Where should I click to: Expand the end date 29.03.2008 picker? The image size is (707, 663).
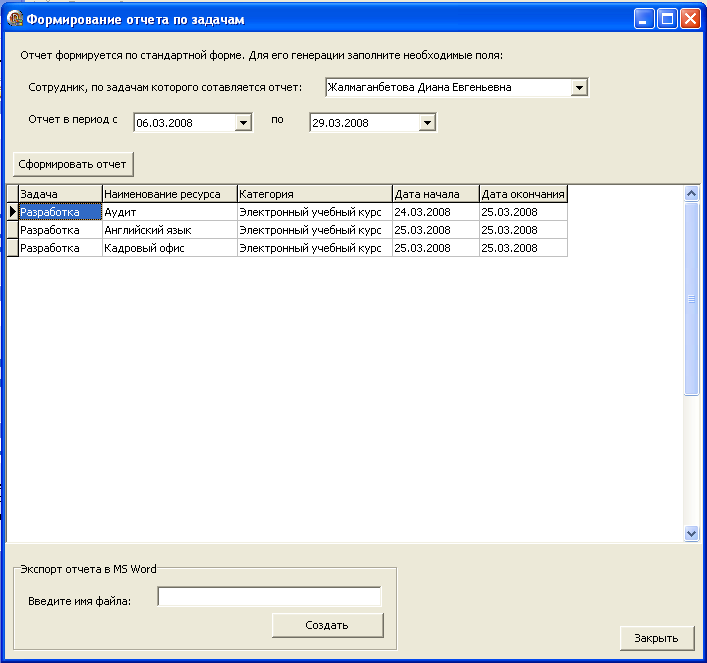(427, 123)
